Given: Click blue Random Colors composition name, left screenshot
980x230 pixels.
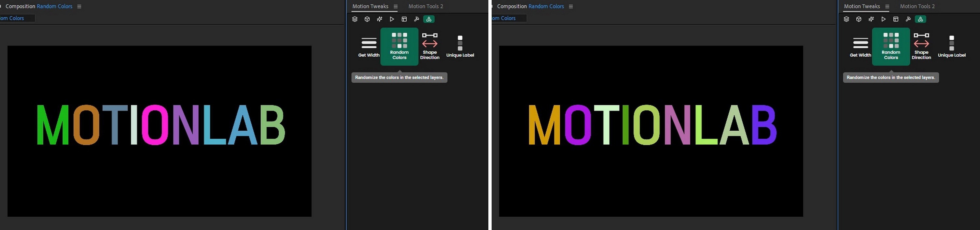Looking at the screenshot, I should [54, 6].
